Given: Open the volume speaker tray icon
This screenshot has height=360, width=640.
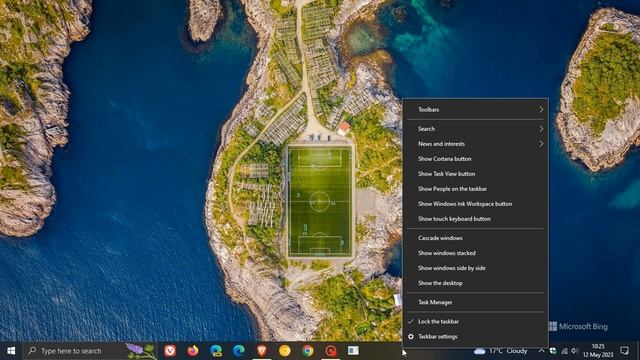Looking at the screenshot, I should [x=575, y=351].
